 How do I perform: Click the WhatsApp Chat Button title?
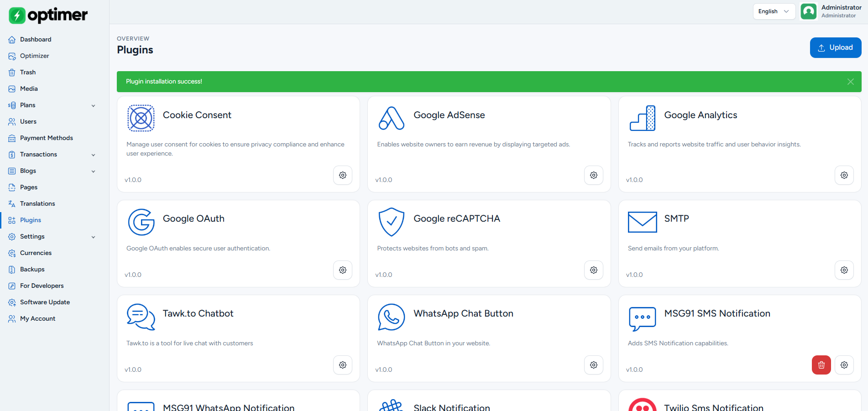click(463, 313)
